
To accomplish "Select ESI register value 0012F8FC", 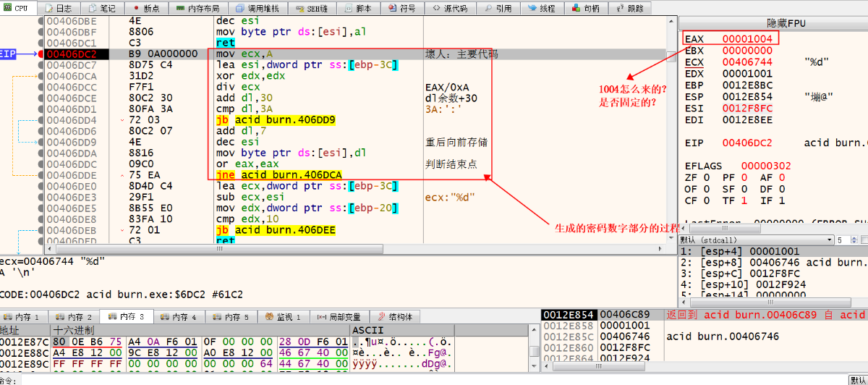I will click(749, 109).
